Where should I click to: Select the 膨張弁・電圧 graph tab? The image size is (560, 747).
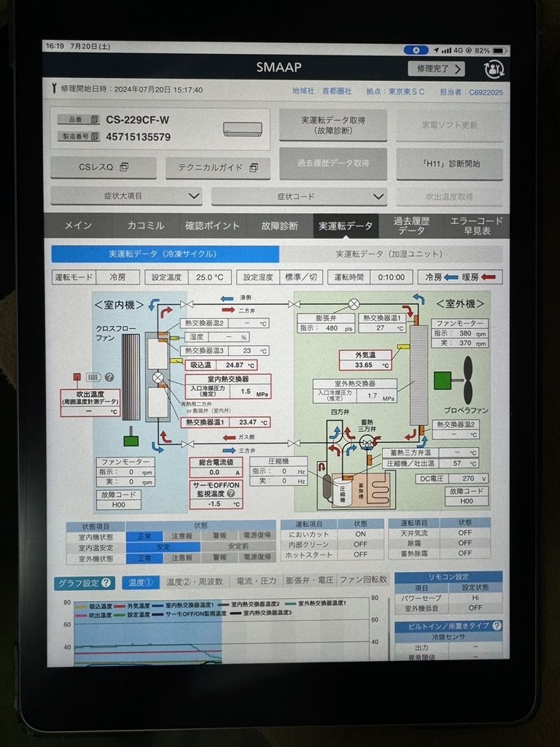pyautogui.click(x=309, y=580)
